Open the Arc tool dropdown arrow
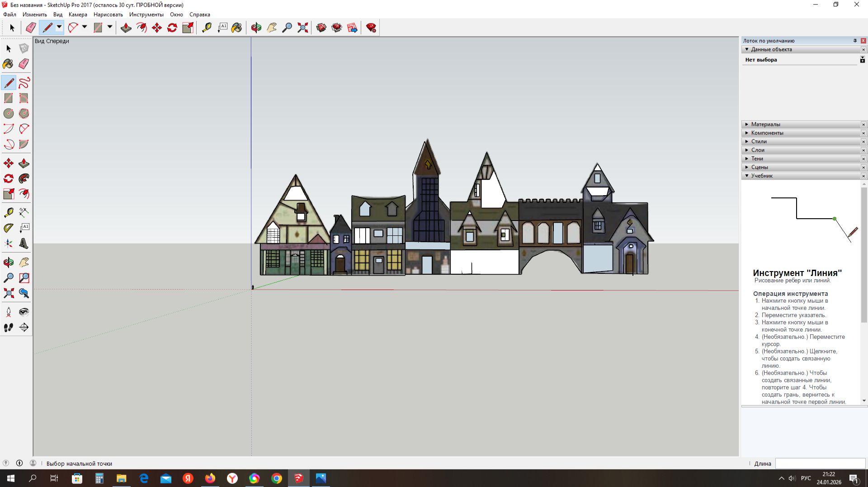This screenshot has height=487, width=868. (x=85, y=28)
